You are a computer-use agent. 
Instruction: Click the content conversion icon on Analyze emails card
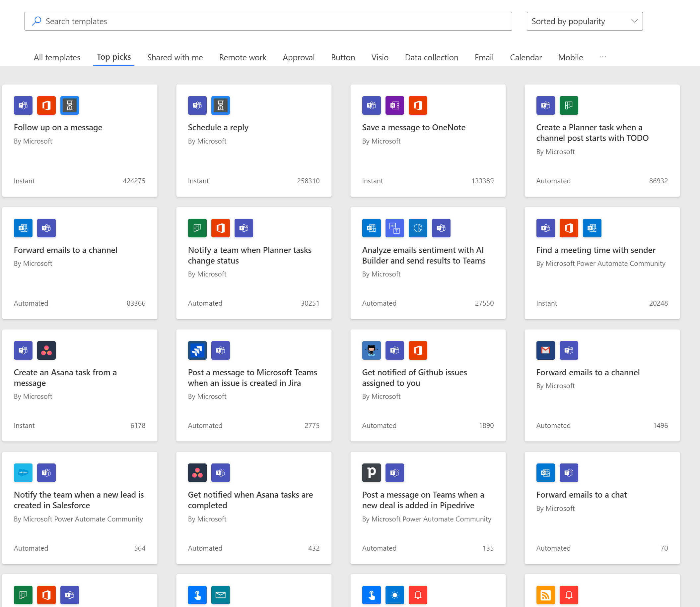click(394, 228)
